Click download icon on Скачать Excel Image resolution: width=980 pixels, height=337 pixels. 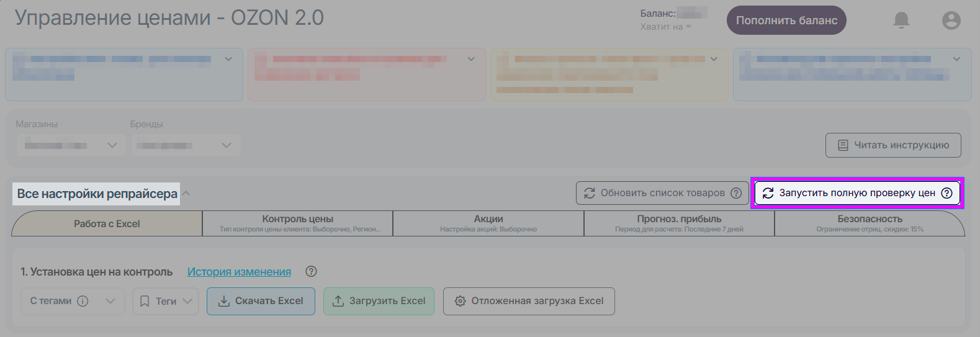(224, 301)
